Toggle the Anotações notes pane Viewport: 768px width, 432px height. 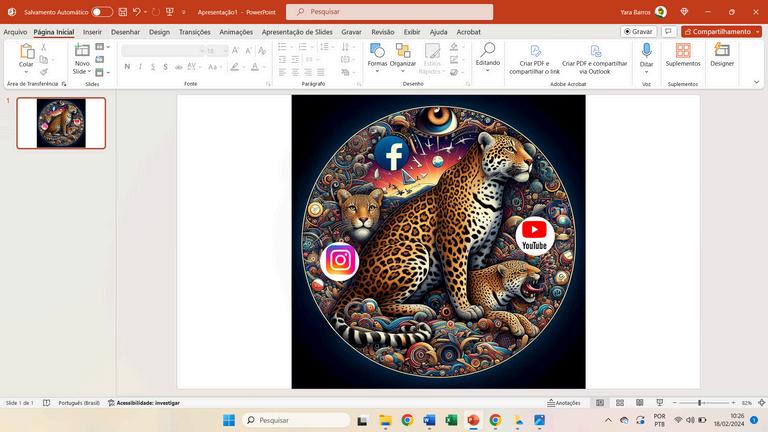click(x=564, y=403)
